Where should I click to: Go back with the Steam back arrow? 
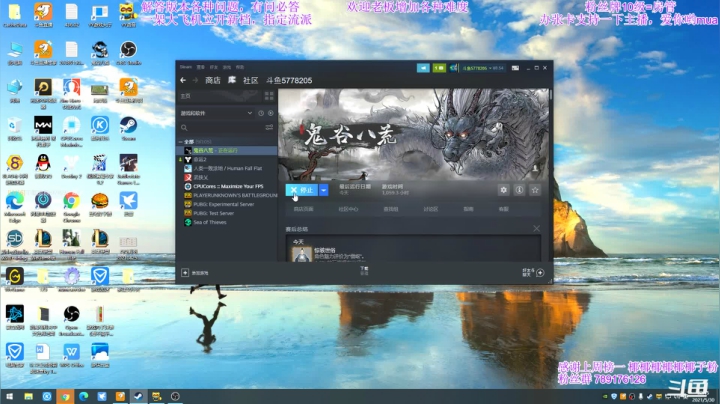pyautogui.click(x=183, y=80)
